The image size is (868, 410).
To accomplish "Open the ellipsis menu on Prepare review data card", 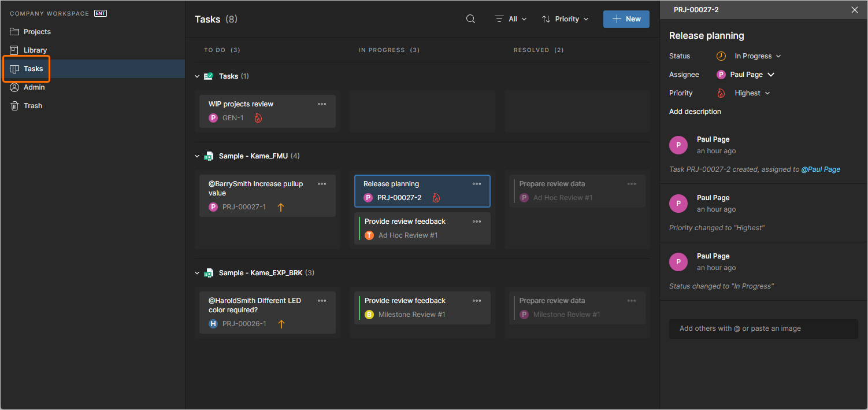I will click(631, 183).
